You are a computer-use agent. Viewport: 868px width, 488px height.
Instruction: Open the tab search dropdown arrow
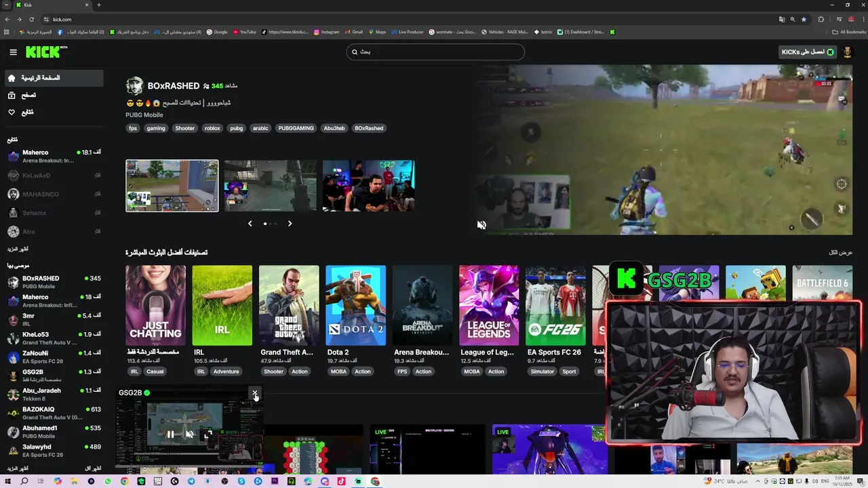coord(6,5)
